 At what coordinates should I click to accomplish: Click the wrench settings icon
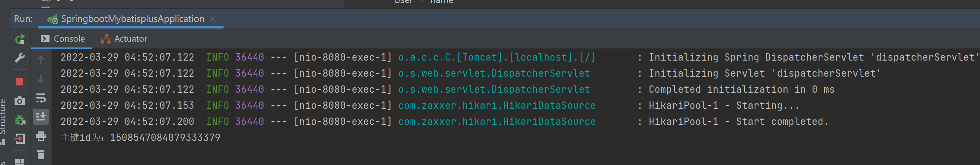(x=20, y=58)
